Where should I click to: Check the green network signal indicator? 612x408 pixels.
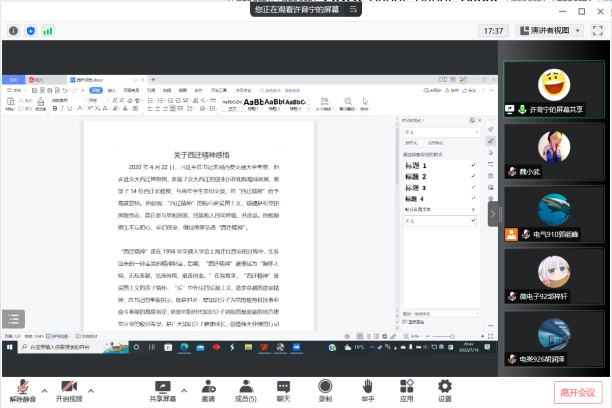pos(48,31)
